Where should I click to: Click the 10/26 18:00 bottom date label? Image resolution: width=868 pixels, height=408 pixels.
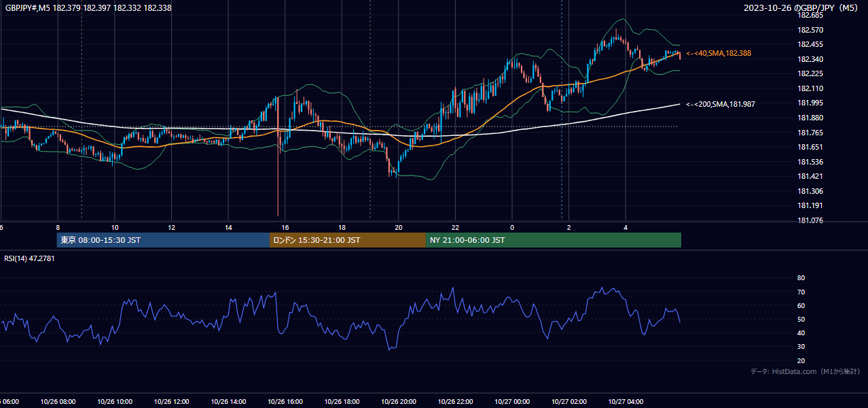click(x=342, y=402)
